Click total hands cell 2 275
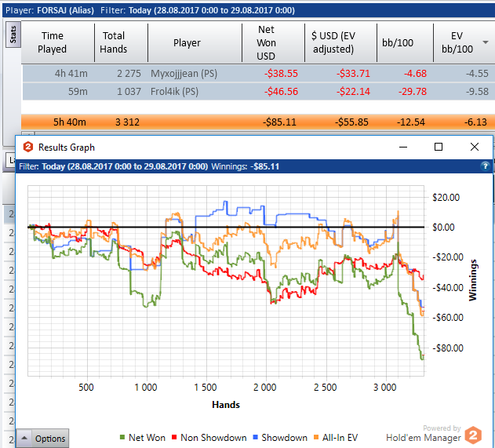The image size is (495, 448). pyautogui.click(x=129, y=74)
